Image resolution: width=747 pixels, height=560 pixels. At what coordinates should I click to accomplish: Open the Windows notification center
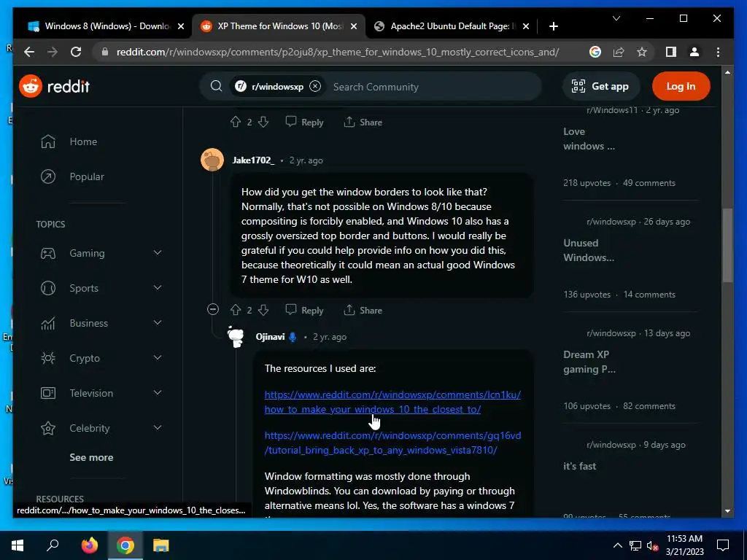(723, 545)
